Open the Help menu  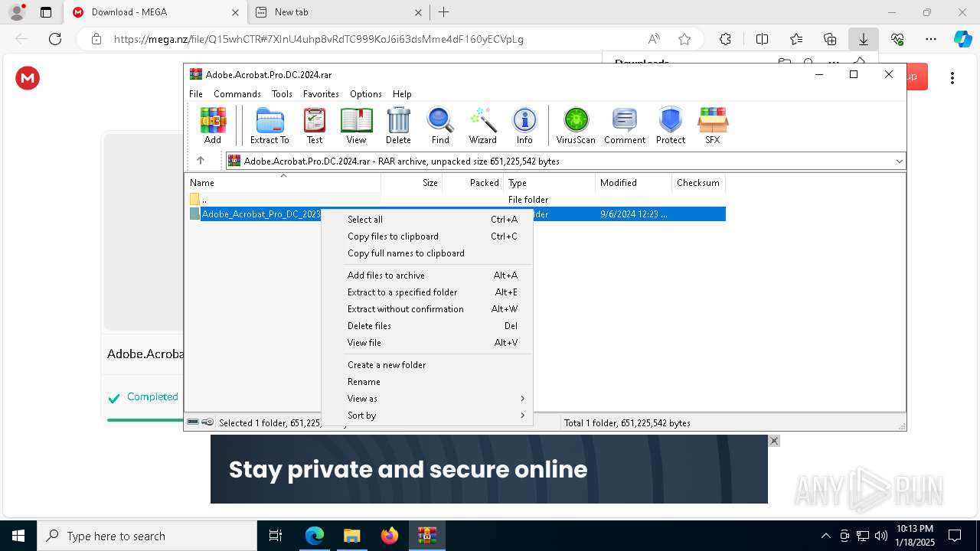(402, 93)
